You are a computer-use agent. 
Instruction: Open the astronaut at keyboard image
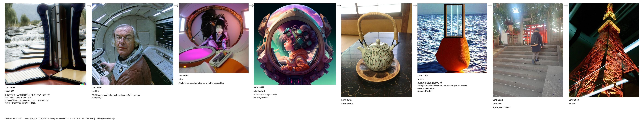132,44
